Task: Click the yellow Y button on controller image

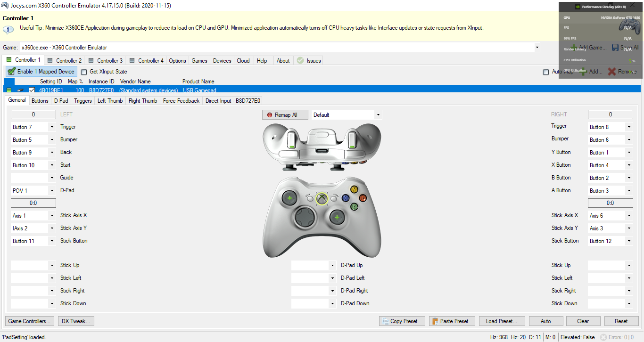Action: [x=354, y=189]
